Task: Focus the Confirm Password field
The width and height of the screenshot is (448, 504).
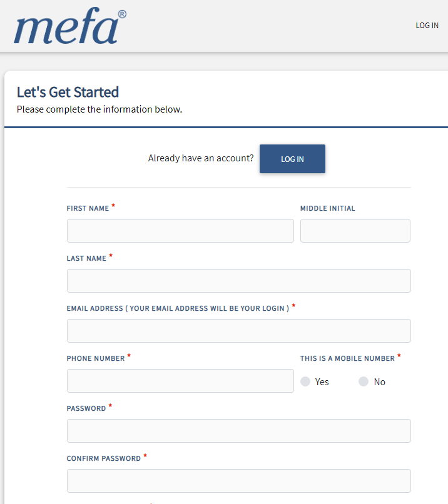Action: 238,481
